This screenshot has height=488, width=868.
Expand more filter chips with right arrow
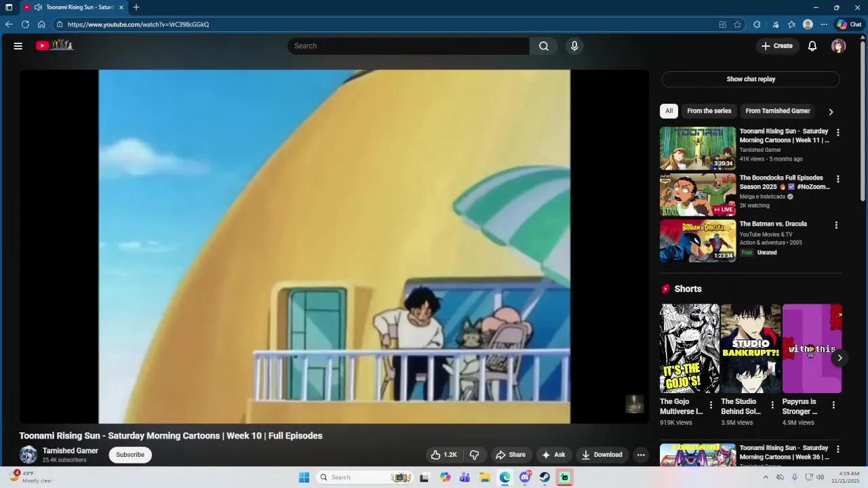click(831, 112)
